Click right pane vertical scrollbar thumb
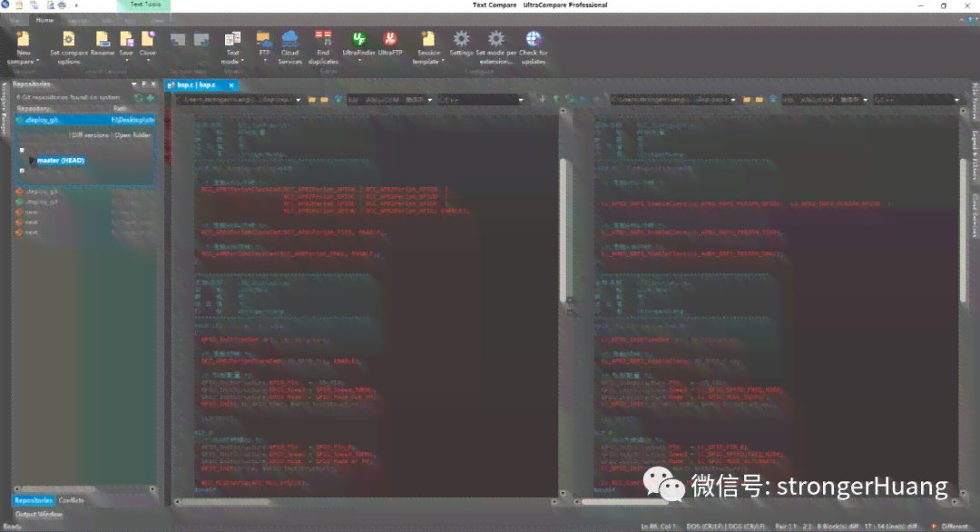This screenshot has width=980, height=532. [x=963, y=228]
